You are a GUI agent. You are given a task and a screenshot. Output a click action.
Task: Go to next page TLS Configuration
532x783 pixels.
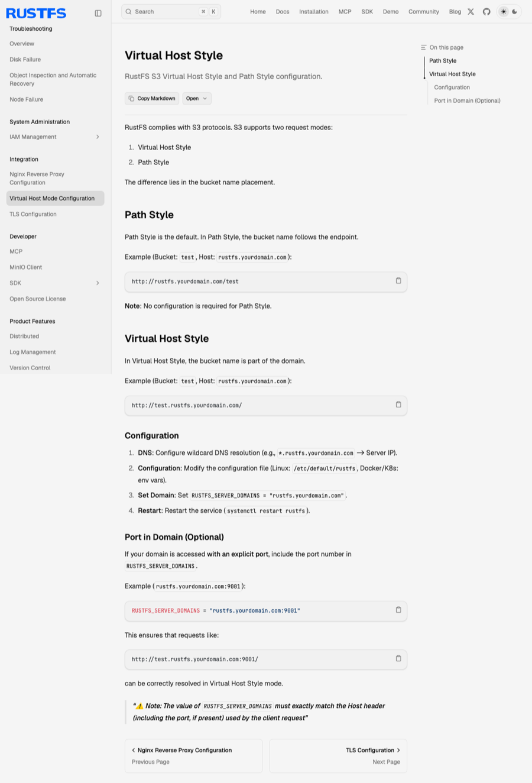(338, 756)
